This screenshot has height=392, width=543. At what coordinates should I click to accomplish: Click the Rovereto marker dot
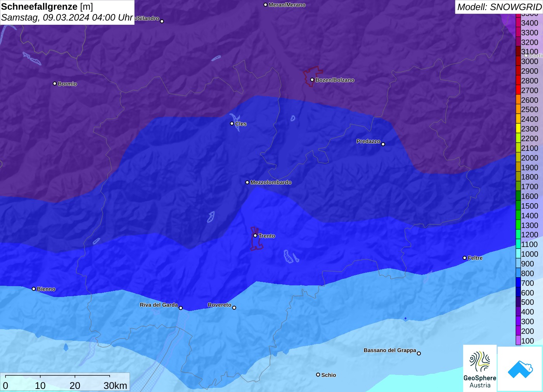234,308
